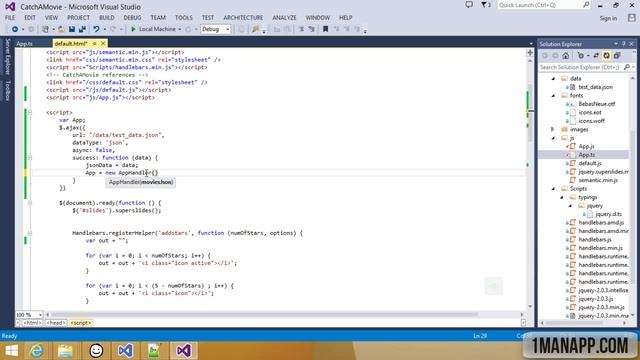Select handlebars.js in Solution Explorer
The height and width of the screenshot is (360, 640).
click(x=595, y=240)
